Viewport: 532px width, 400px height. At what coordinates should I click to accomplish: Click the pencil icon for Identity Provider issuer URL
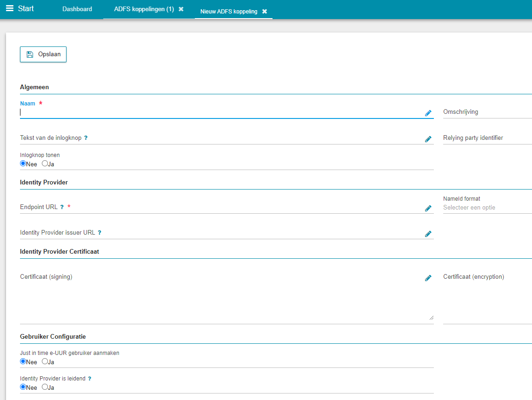click(x=428, y=234)
